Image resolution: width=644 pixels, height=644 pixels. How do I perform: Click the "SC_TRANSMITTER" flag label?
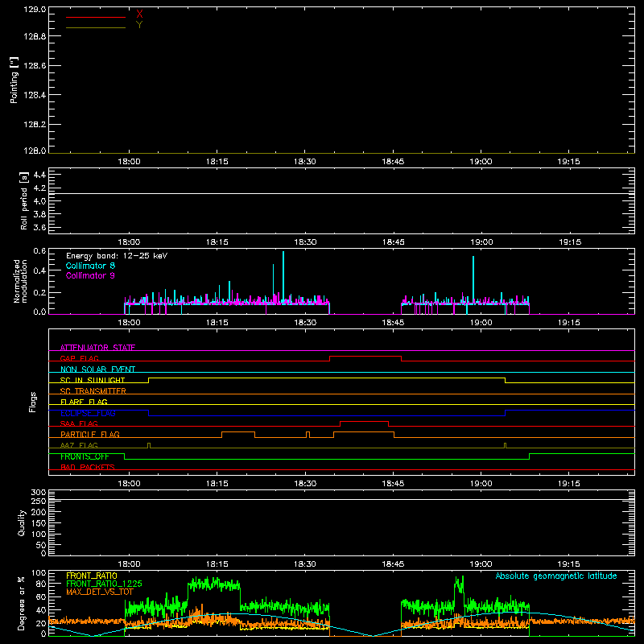pos(93,391)
